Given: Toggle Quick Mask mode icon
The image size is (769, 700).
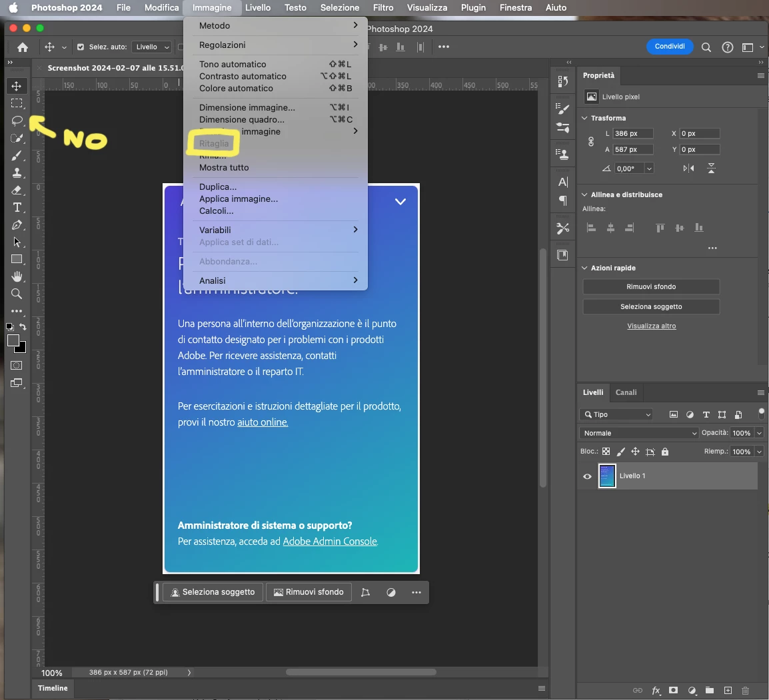Looking at the screenshot, I should 17,366.
